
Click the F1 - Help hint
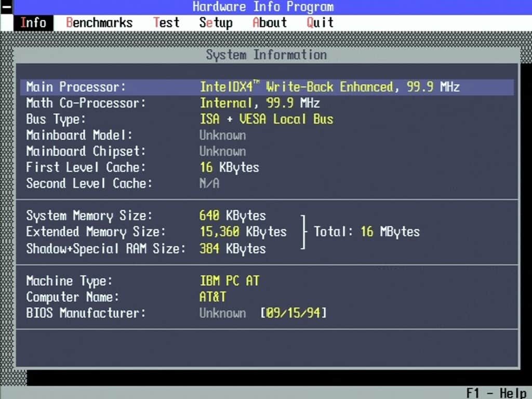click(496, 393)
